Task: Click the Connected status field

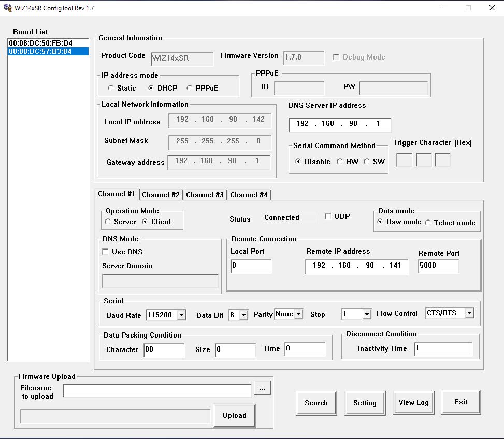Action: [289, 218]
